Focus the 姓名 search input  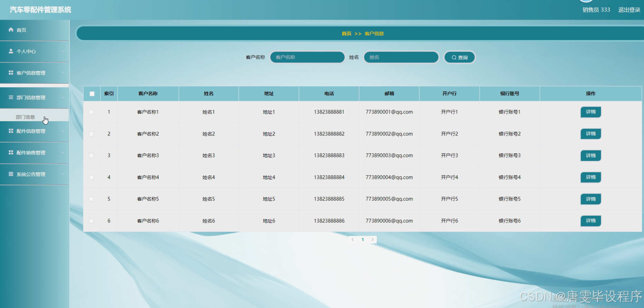point(401,57)
